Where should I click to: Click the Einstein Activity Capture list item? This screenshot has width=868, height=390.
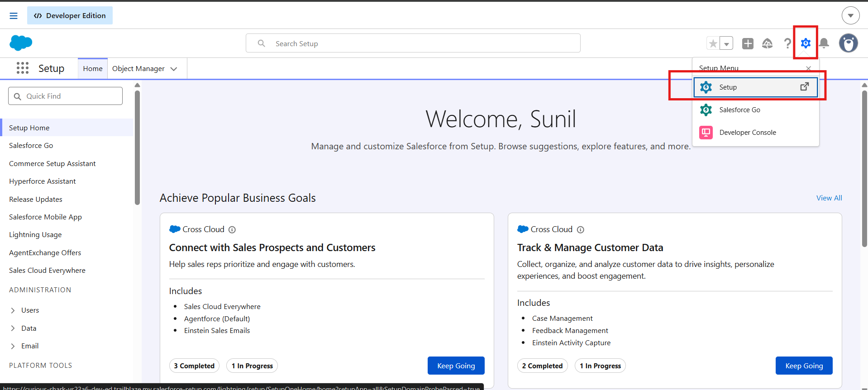pos(572,343)
